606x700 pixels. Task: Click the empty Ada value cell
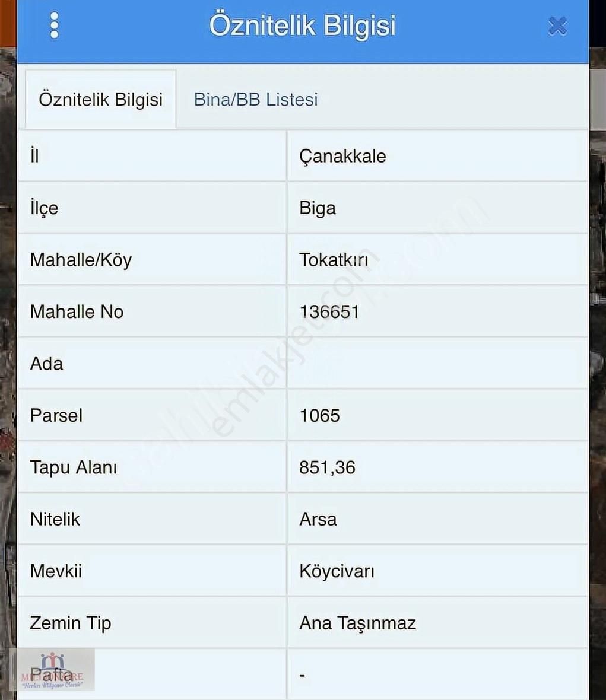pos(437,364)
